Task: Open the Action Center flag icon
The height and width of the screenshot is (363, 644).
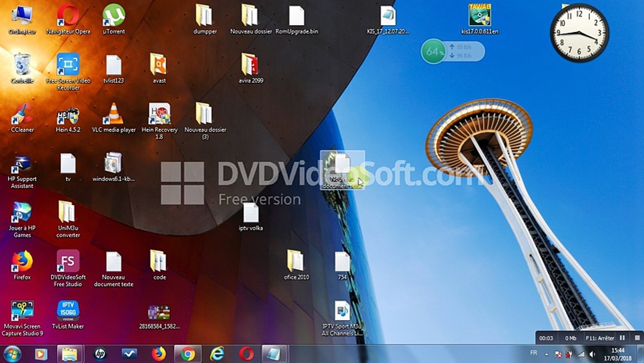Action: click(558, 354)
